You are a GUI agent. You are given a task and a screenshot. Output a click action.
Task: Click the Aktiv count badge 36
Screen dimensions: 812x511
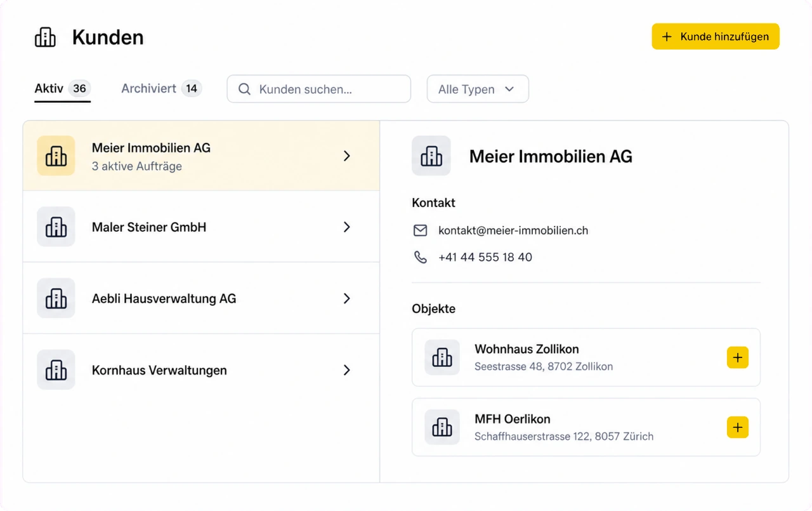point(79,88)
